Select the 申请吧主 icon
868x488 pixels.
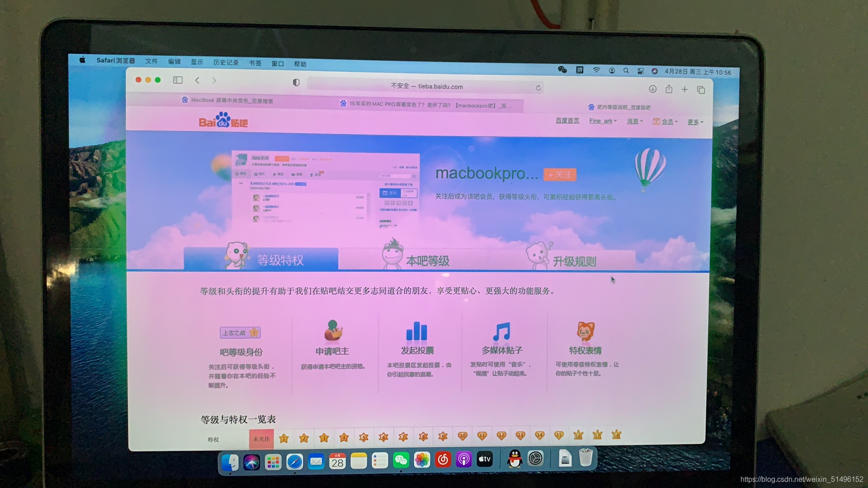coord(332,332)
